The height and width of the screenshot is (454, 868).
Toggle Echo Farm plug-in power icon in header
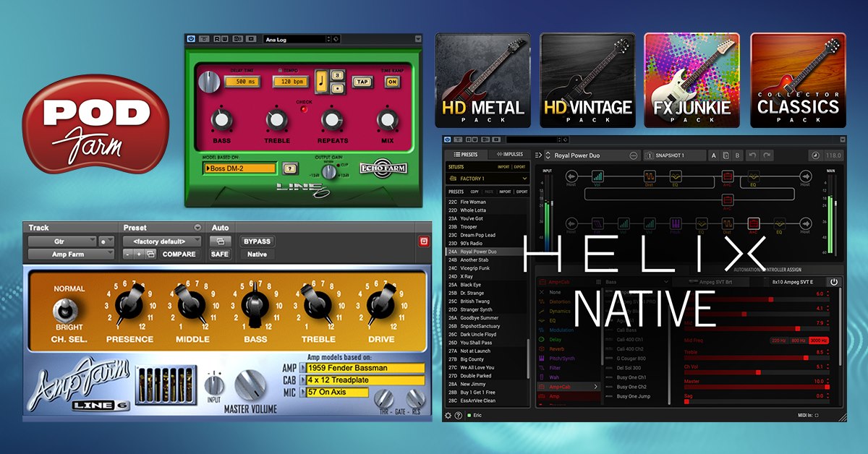[191, 39]
